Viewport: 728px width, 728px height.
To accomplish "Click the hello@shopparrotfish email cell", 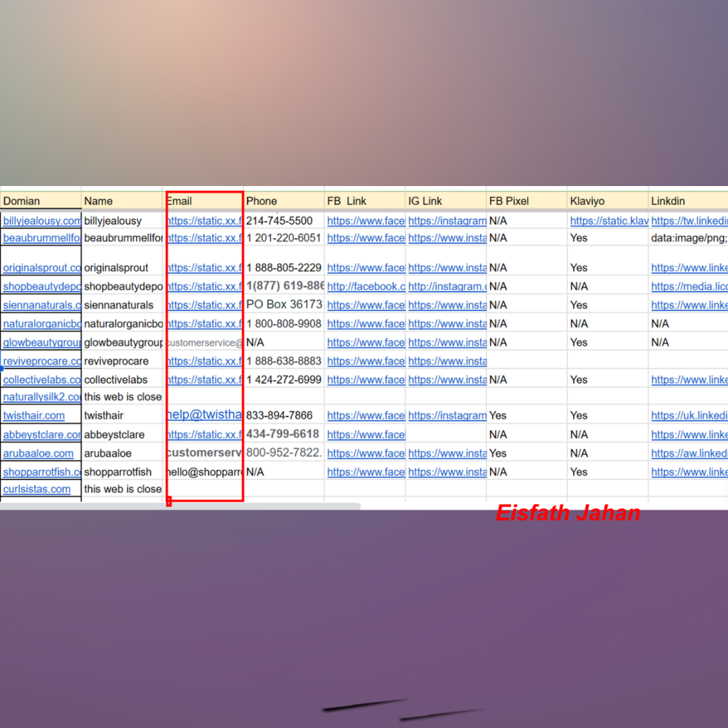I will tap(205, 472).
